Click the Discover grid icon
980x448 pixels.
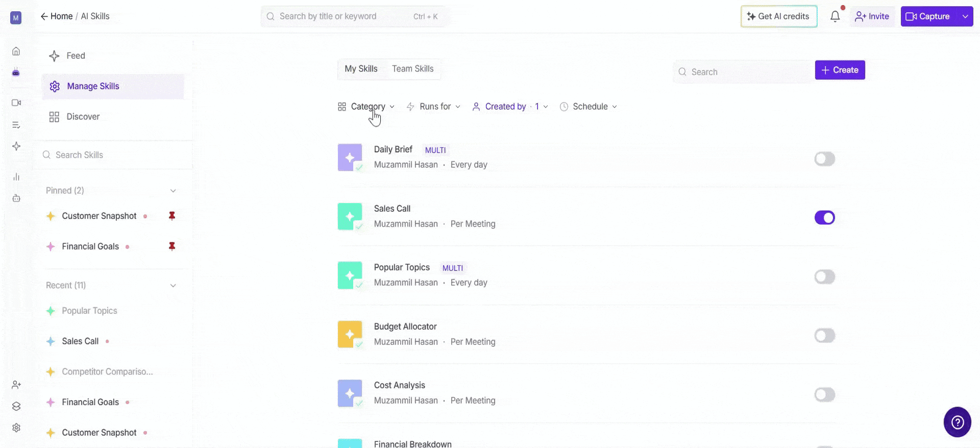coord(54,117)
